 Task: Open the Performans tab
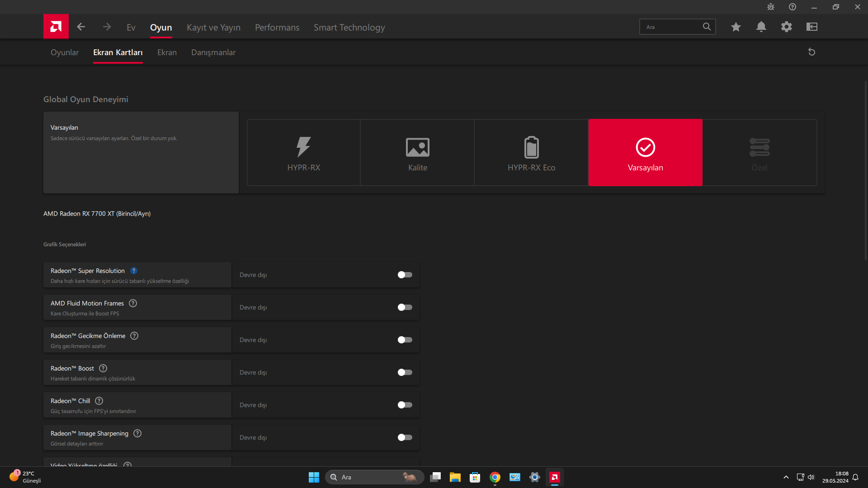277,28
